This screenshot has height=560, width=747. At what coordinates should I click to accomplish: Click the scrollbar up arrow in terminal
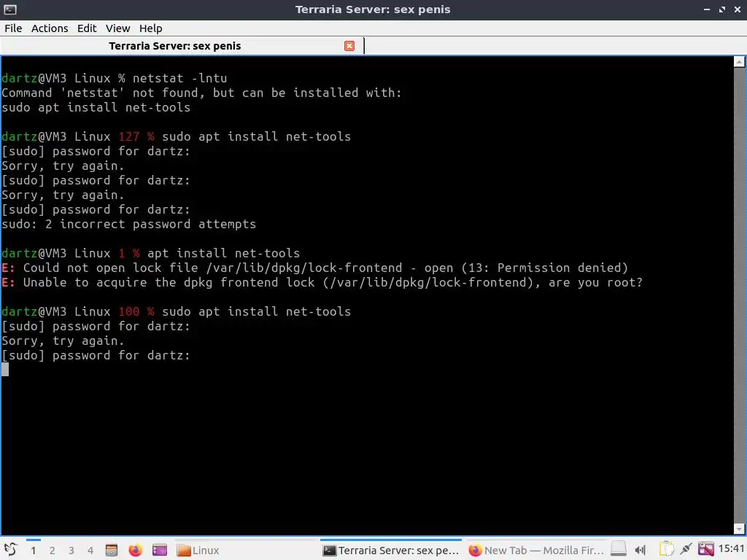[740, 62]
